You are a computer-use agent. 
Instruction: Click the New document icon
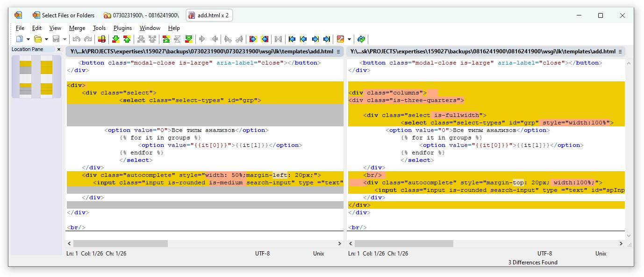(x=20, y=39)
